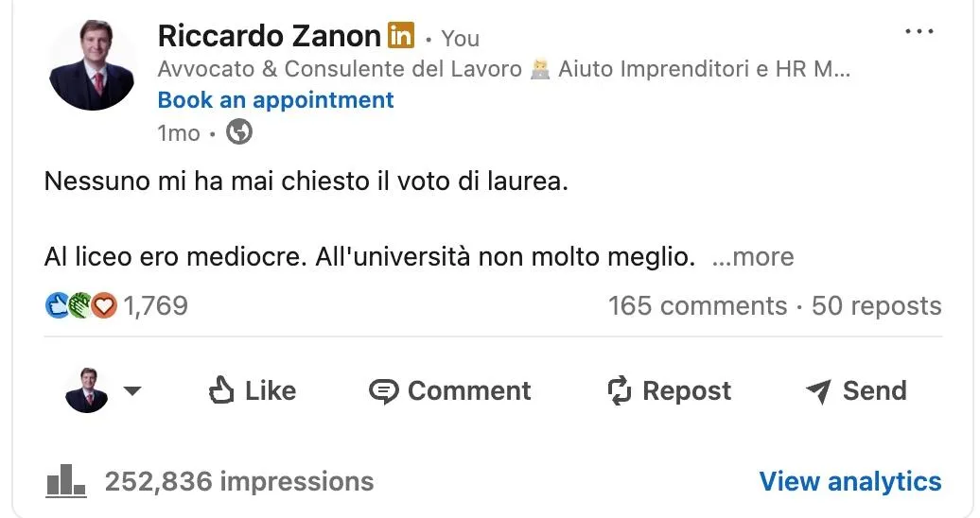The height and width of the screenshot is (518, 980).
Task: Open Riccardo Zanon's large profile photo
Action: 92,65
